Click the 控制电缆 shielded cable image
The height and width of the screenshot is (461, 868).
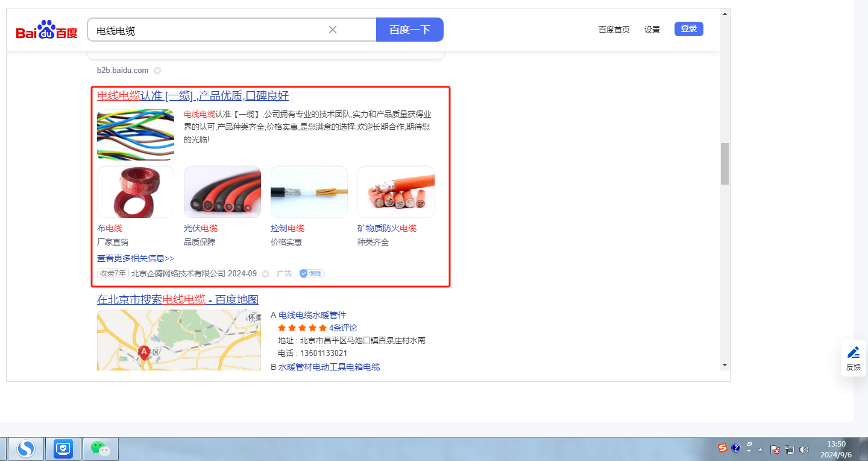[309, 192]
